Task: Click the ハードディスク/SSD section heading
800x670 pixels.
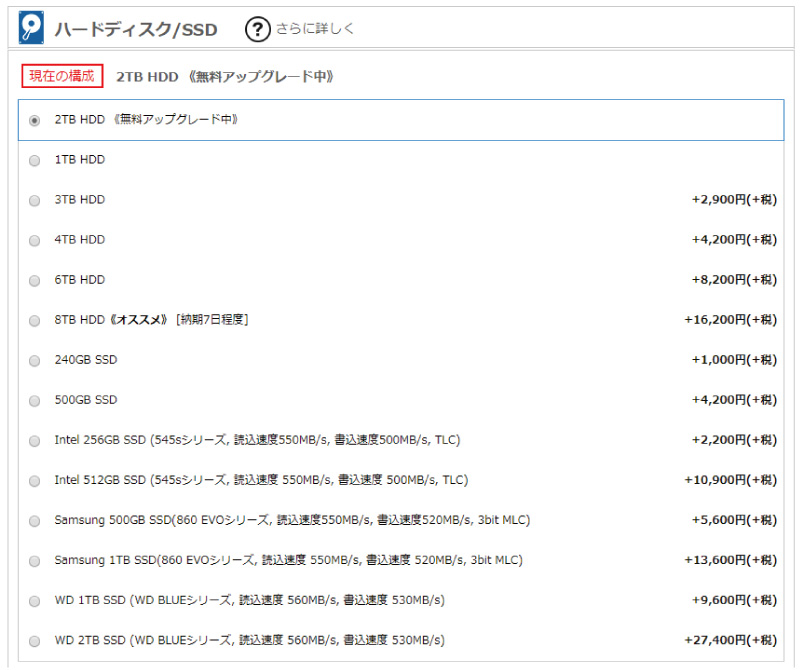Action: pos(136,30)
